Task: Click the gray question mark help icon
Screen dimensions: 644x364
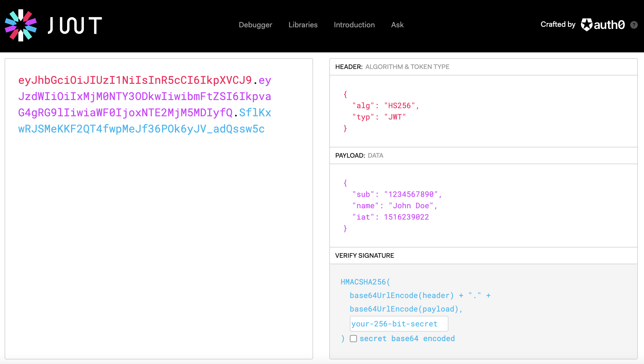Action: click(x=634, y=25)
